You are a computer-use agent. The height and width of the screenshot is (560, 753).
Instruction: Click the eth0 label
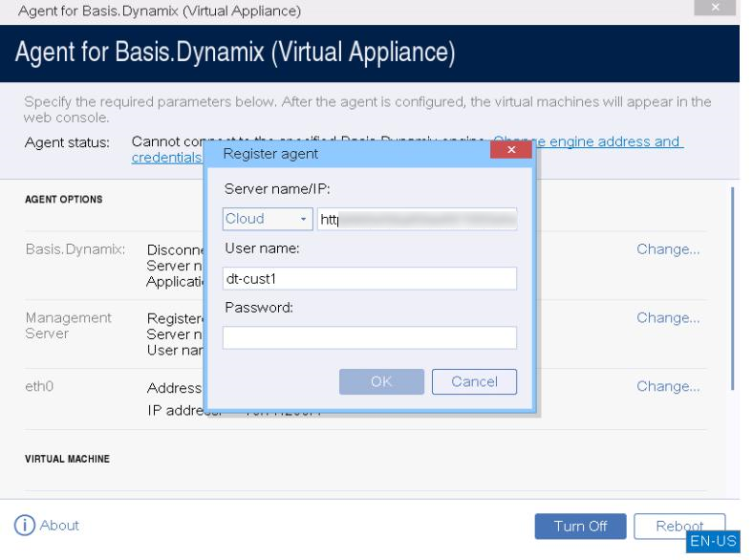pos(39,387)
